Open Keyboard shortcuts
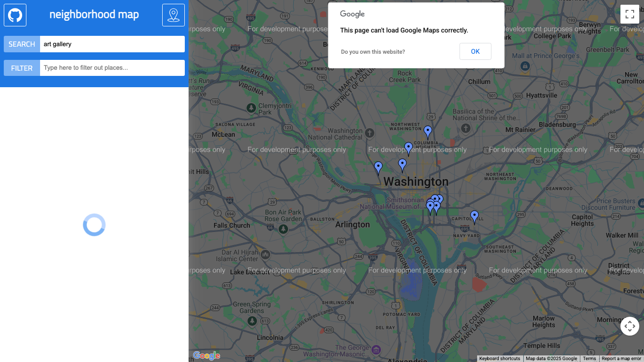Image resolution: width=644 pixels, height=362 pixels. pos(500,359)
